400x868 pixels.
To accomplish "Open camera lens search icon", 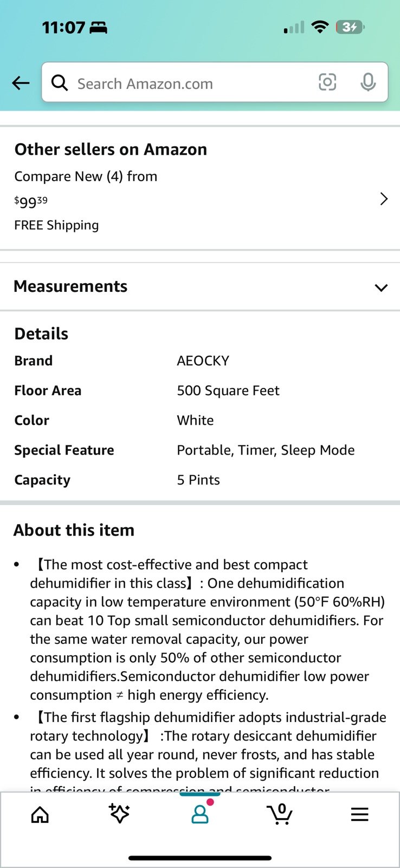I will pos(327,82).
